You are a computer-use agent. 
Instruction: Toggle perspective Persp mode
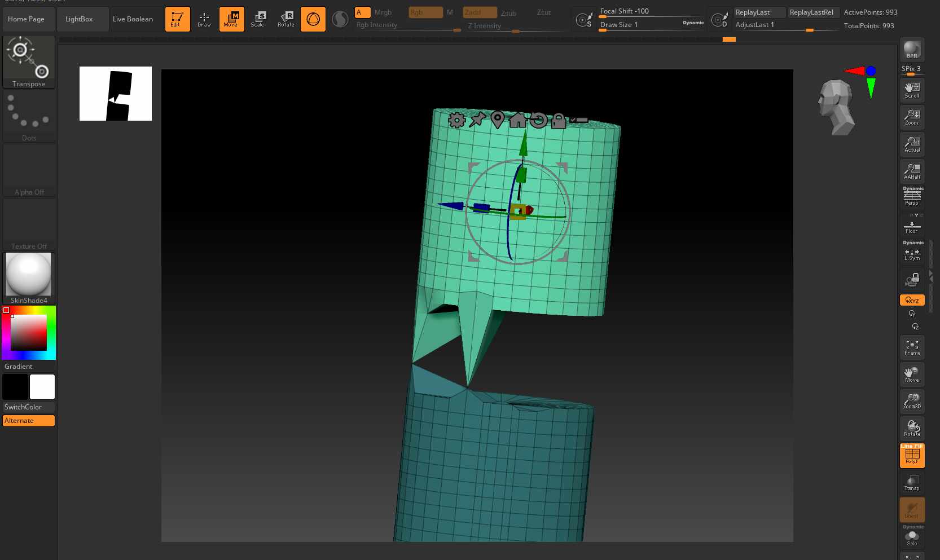912,197
